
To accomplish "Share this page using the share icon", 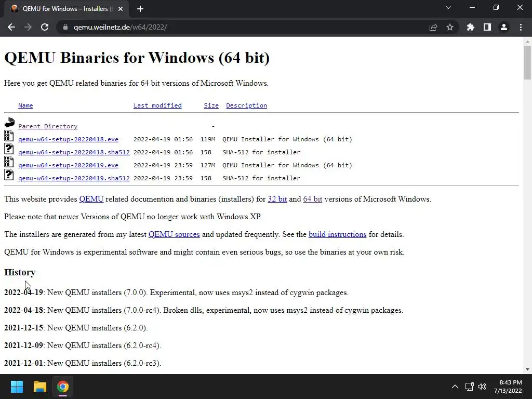I will pos(433,27).
